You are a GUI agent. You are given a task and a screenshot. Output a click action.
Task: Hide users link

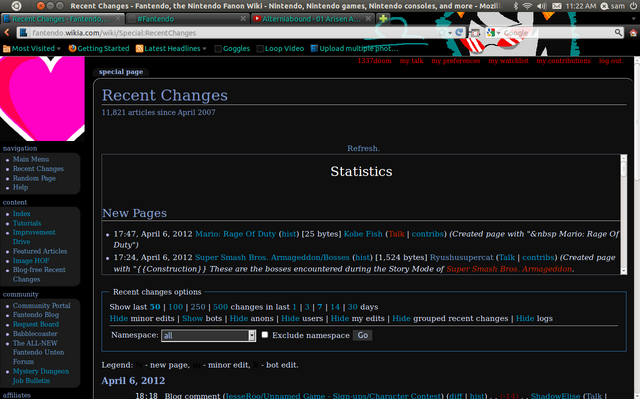[290, 318]
